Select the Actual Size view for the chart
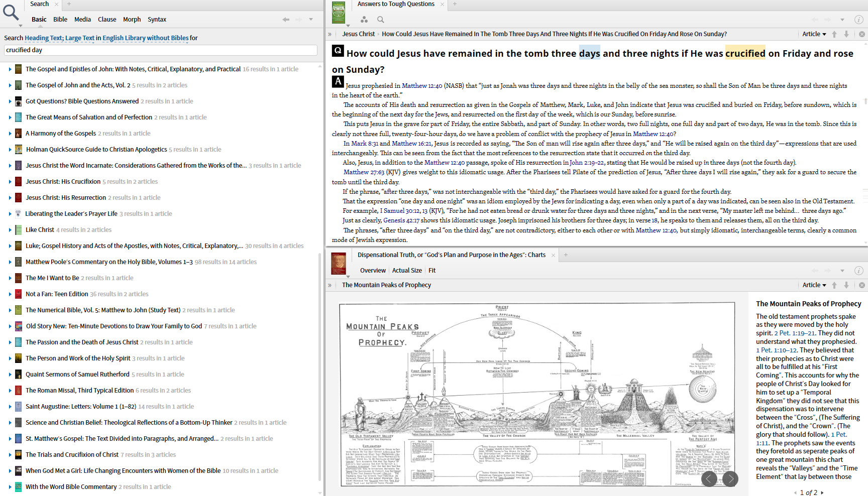This screenshot has width=868, height=496. (x=407, y=271)
